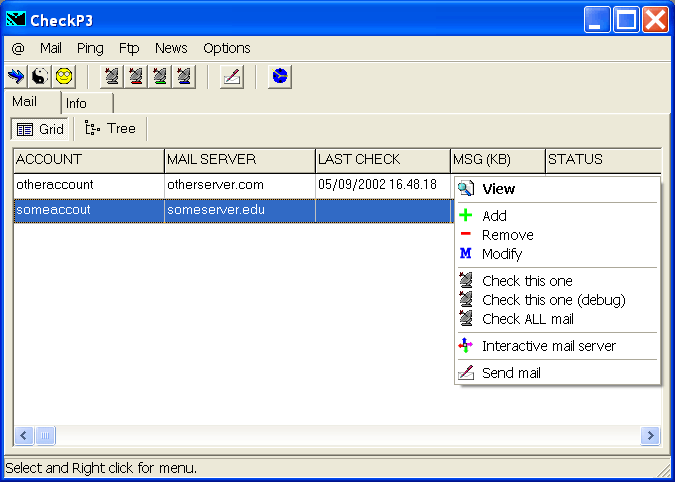The image size is (675, 482).
Task: Click the satellite dish icon with black base
Action: tap(112, 77)
